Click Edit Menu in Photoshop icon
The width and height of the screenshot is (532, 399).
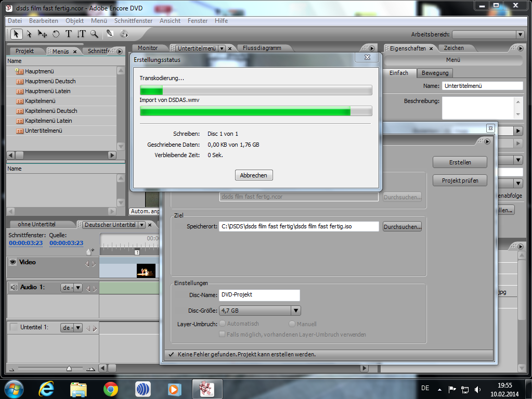[110, 34]
